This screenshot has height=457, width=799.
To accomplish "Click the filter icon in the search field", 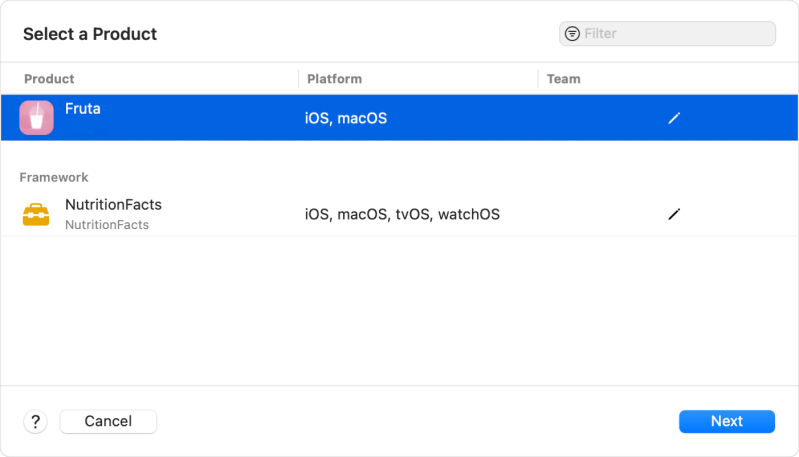I will coord(572,34).
